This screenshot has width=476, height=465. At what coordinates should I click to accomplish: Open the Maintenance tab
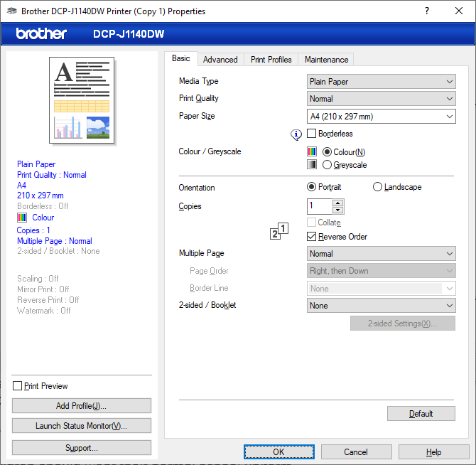coord(326,60)
